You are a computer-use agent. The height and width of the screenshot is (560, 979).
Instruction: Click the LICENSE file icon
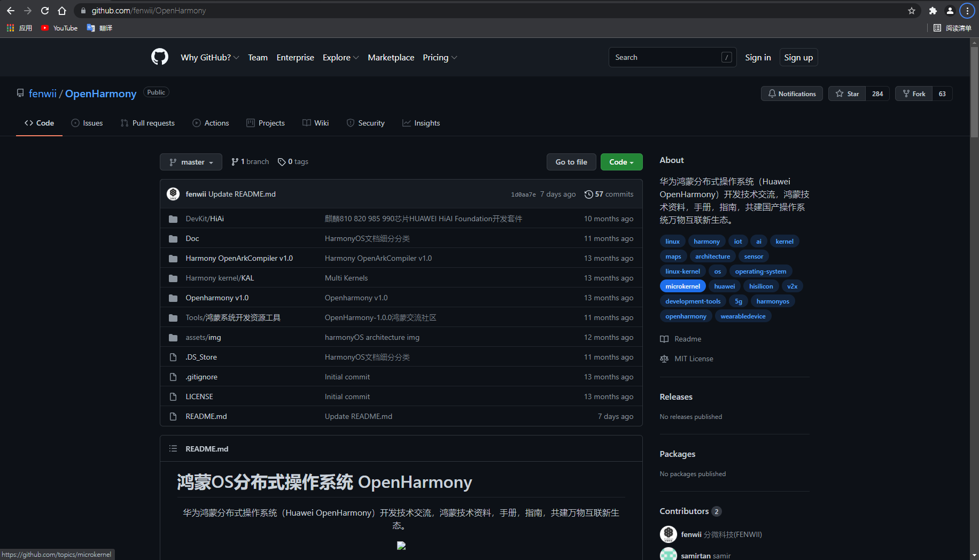coord(173,396)
